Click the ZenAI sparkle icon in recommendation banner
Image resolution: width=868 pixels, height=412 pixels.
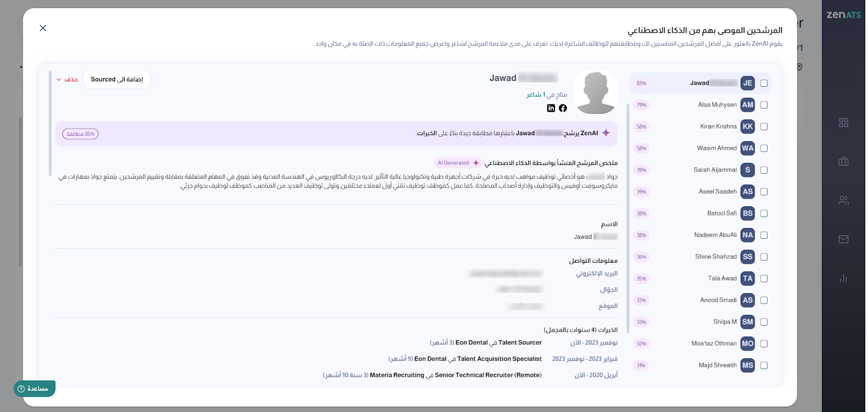pyautogui.click(x=606, y=133)
